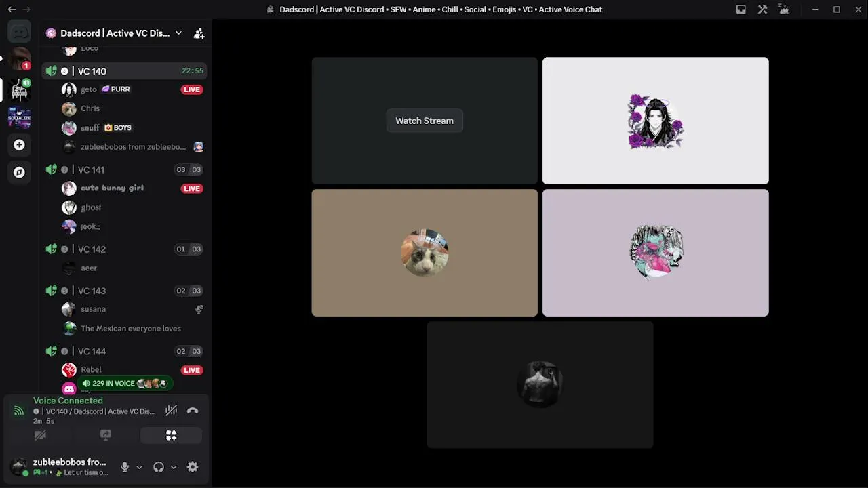Toggle noise suppression icon
This screenshot has width=868, height=488.
tap(172, 410)
